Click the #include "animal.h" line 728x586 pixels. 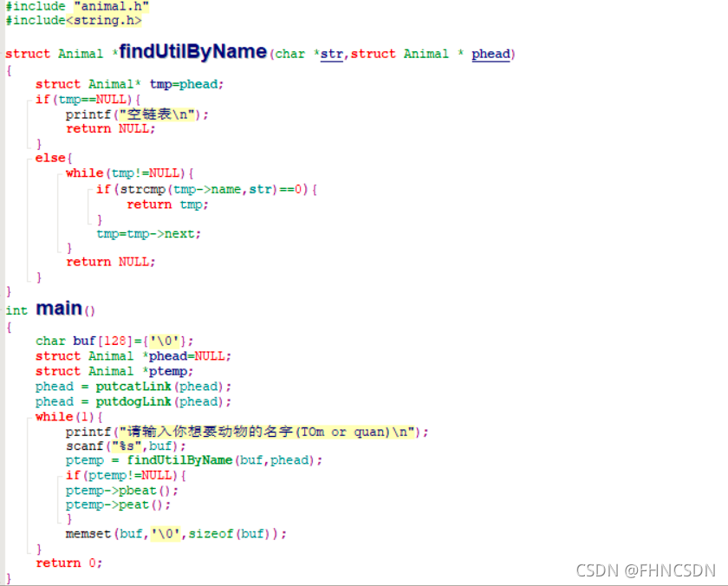click(77, 6)
